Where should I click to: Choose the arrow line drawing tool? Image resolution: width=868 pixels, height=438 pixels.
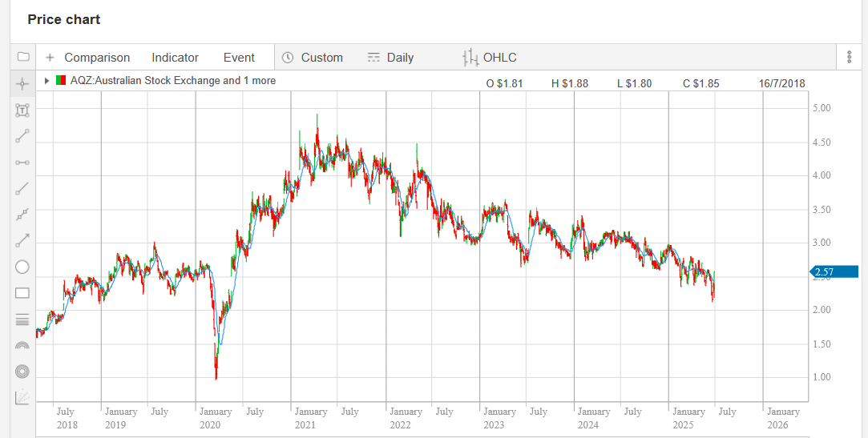pos(22,241)
